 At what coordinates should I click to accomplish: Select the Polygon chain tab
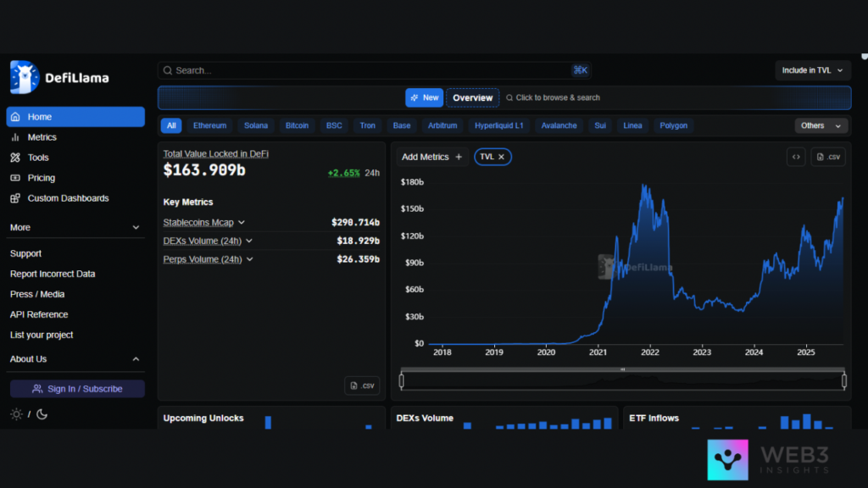[x=674, y=125]
